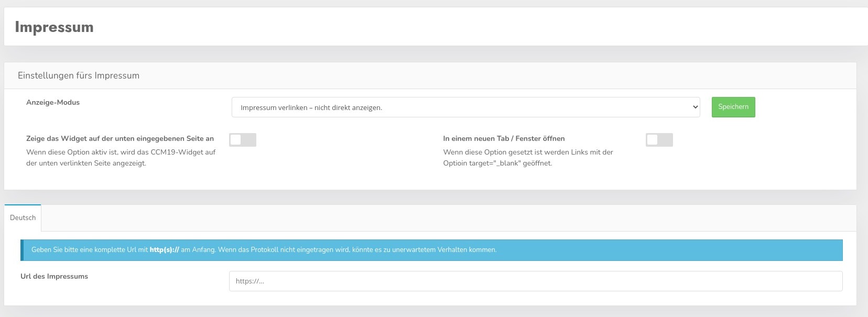
Task: Open the Anzeige-Modus dropdown
Action: point(465,107)
